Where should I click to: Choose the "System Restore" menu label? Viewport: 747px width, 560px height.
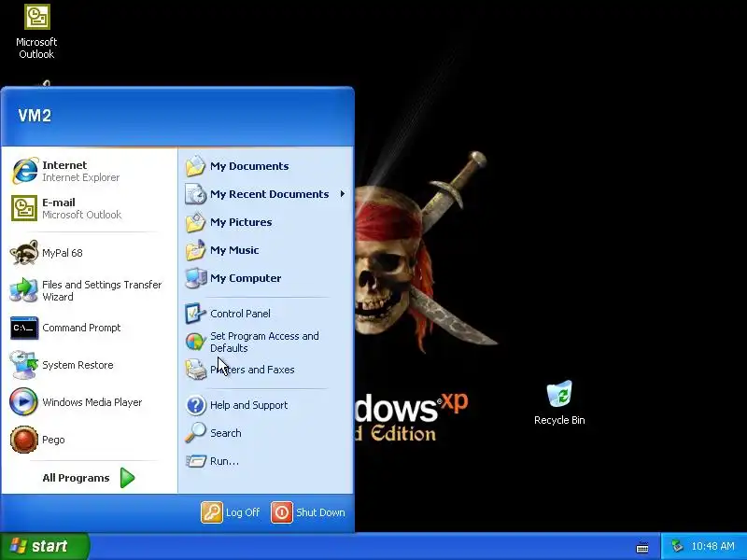pyautogui.click(x=78, y=365)
